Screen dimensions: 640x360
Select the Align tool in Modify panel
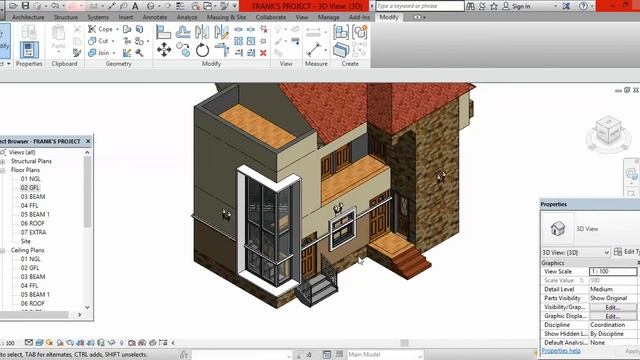click(163, 32)
